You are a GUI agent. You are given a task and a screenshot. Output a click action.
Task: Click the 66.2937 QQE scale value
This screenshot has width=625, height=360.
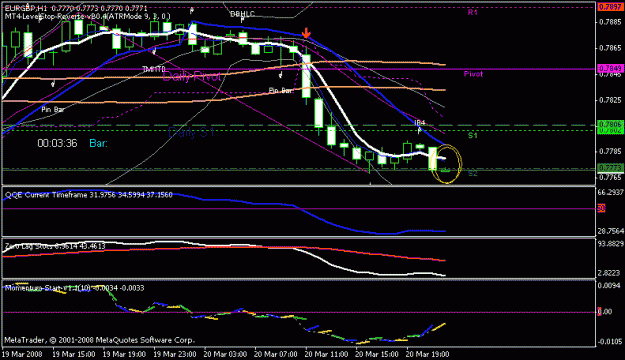click(x=610, y=192)
